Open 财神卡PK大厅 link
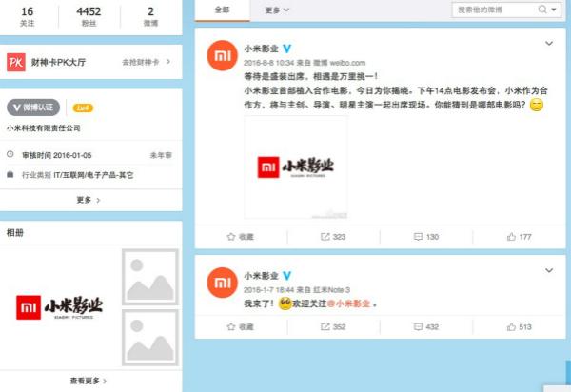Screen dimensions: 571x392 pyautogui.click(x=58, y=62)
